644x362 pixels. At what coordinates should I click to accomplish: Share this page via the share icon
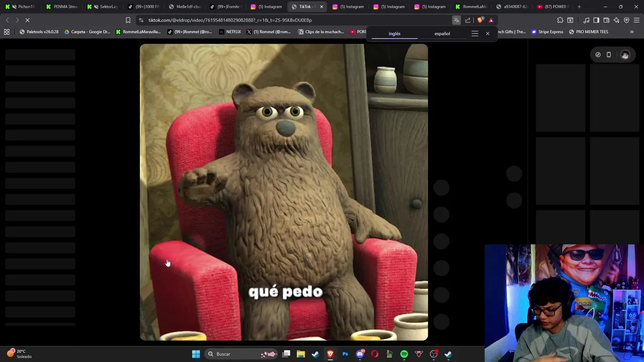point(468,20)
